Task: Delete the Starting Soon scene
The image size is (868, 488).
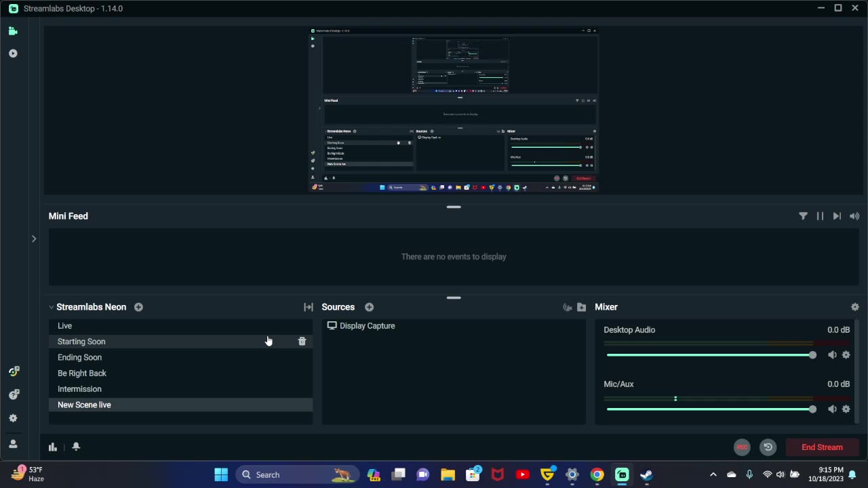Action: pos(302,342)
